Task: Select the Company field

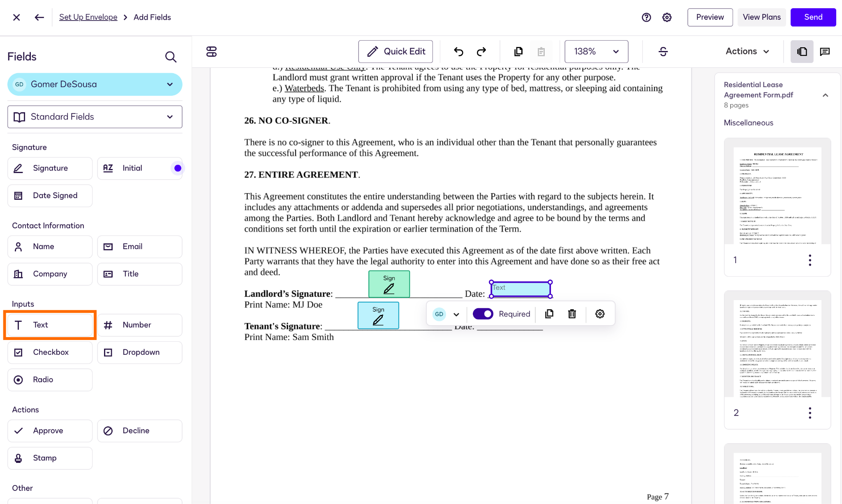Action: [x=50, y=274]
